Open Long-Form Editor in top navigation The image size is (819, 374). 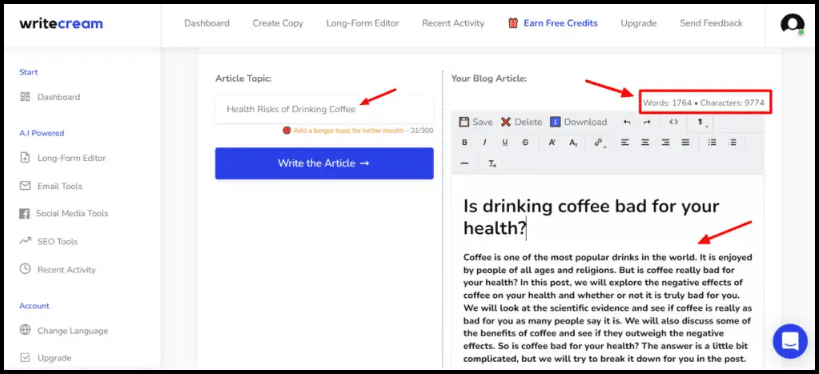coord(362,23)
